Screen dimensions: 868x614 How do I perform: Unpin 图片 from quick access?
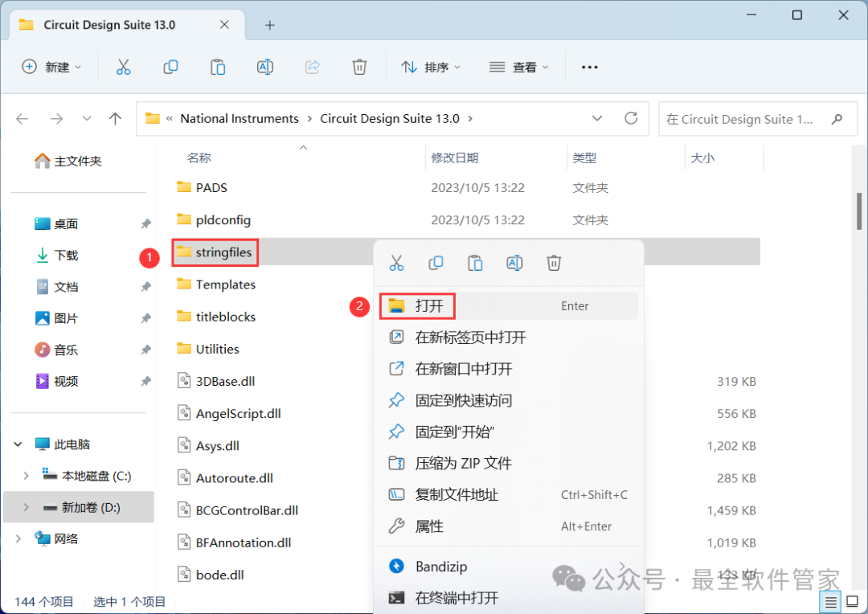tap(145, 318)
